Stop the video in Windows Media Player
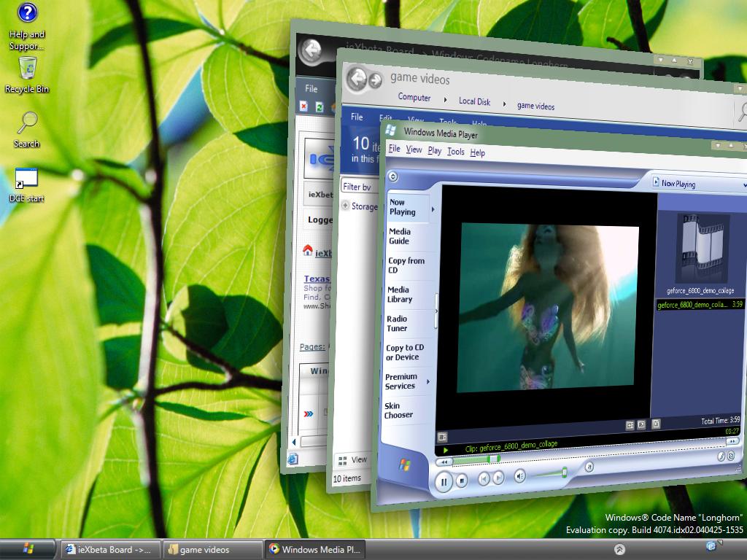Image resolution: width=747 pixels, height=560 pixels. (x=462, y=481)
